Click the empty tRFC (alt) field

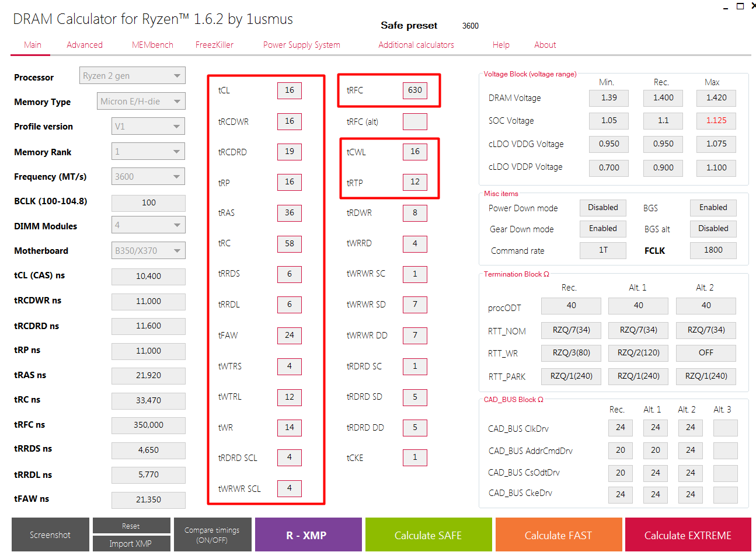click(415, 121)
